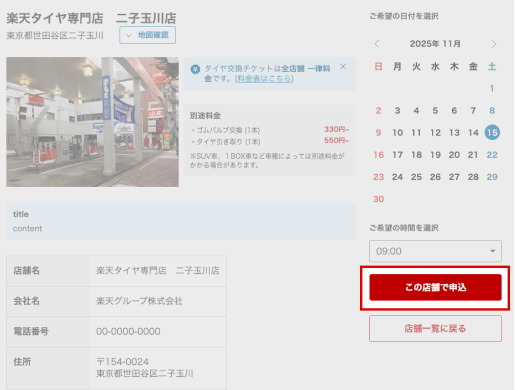Select November 24 on calendar
Screen dimensions: 515x390
pyautogui.click(x=397, y=177)
